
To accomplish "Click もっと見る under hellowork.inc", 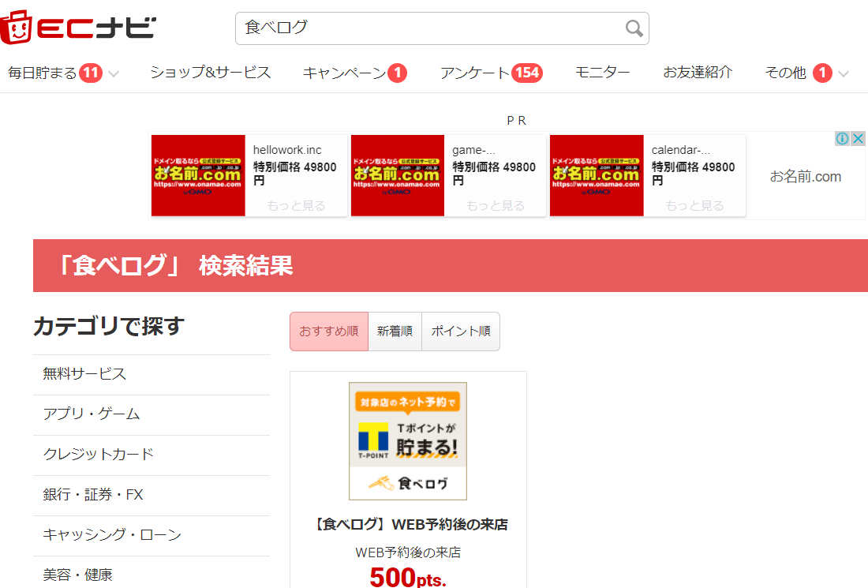I will (296, 206).
